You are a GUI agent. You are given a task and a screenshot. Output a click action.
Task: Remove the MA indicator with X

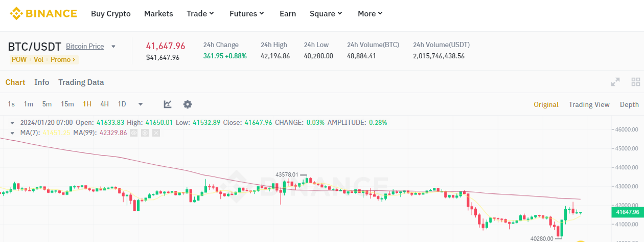pyautogui.click(x=156, y=133)
